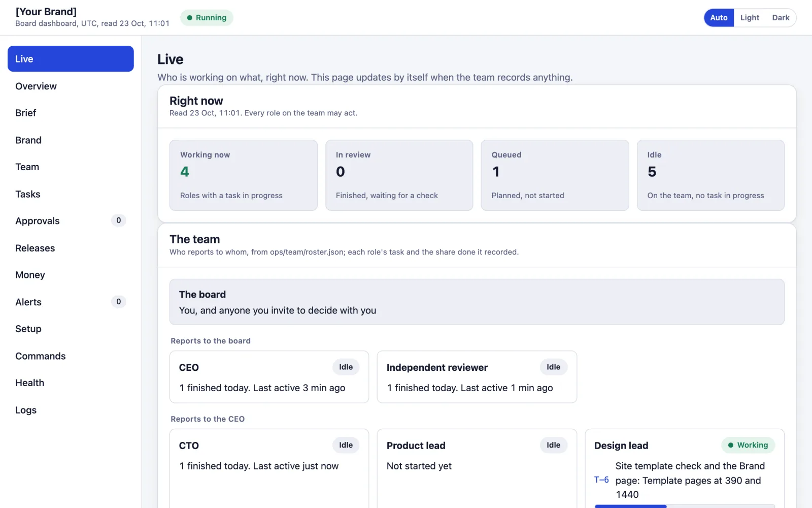Go to Releases page

(x=71, y=248)
